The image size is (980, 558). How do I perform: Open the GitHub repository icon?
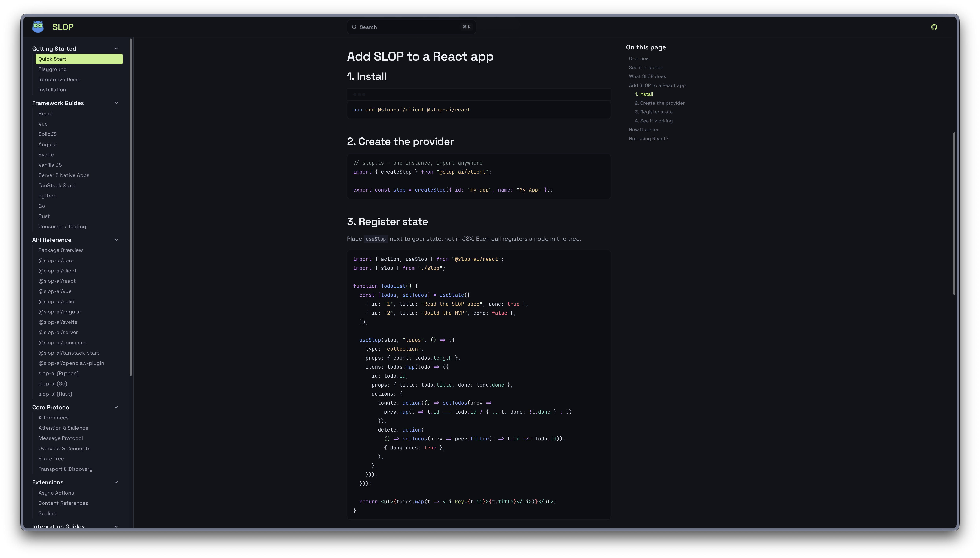[x=934, y=27]
